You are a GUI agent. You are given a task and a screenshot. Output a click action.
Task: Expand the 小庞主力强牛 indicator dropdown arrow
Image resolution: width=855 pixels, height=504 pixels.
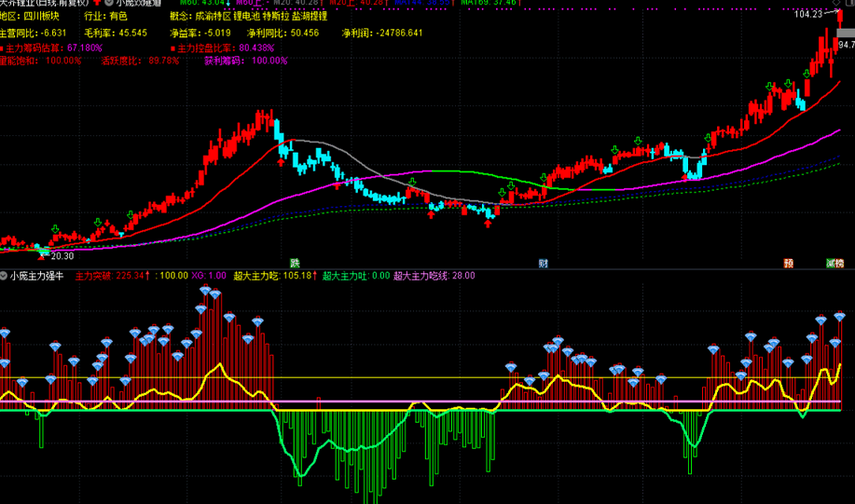click(4, 276)
